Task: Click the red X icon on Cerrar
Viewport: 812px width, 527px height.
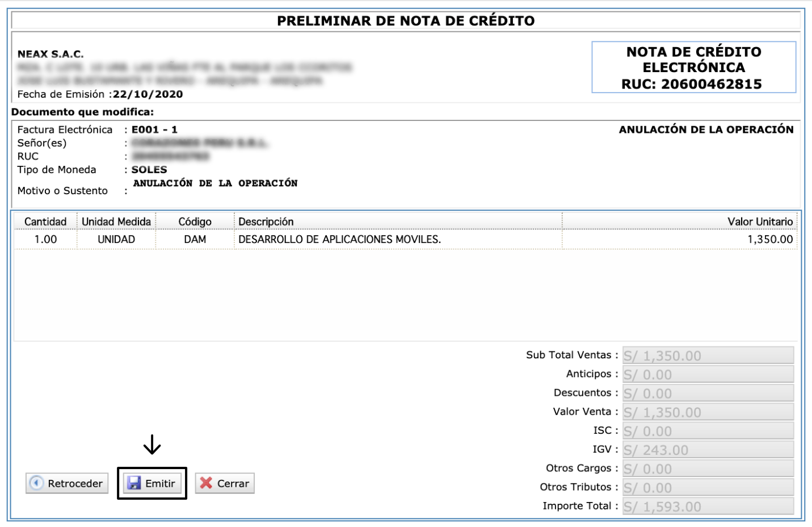Action: point(206,483)
